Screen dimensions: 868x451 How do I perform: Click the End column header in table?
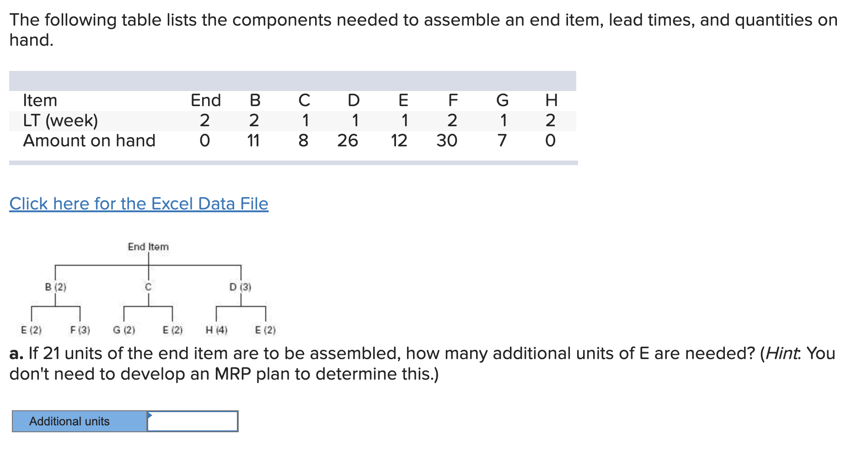tap(206, 101)
